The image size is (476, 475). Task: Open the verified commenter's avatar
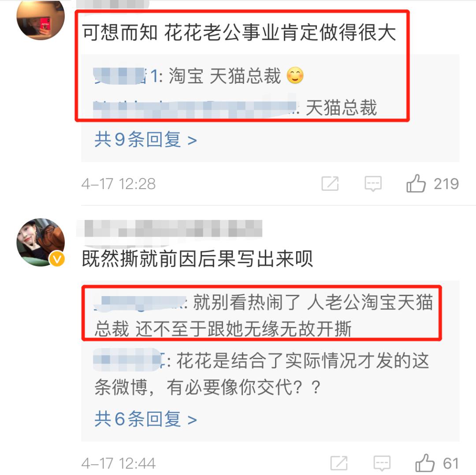click(x=41, y=242)
